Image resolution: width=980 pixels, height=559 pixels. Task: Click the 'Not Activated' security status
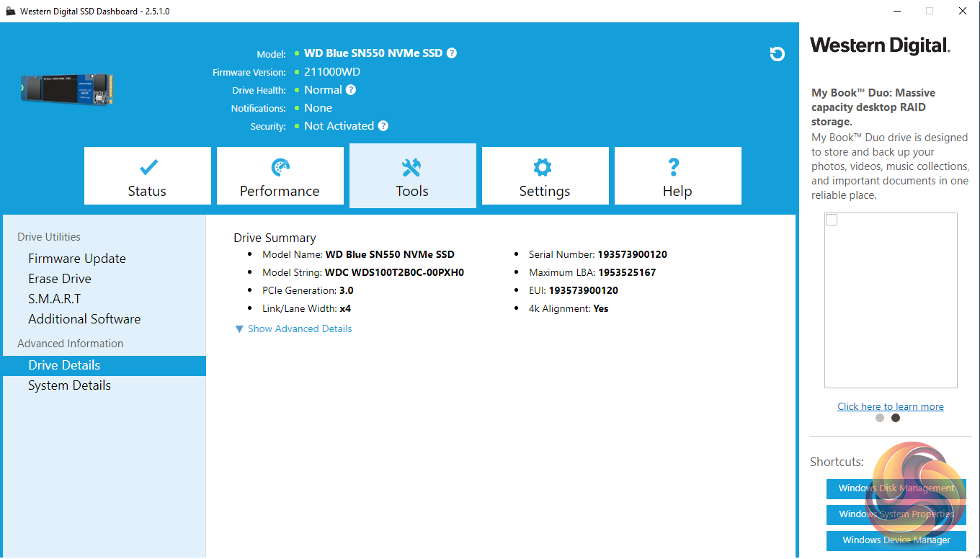[x=339, y=126]
